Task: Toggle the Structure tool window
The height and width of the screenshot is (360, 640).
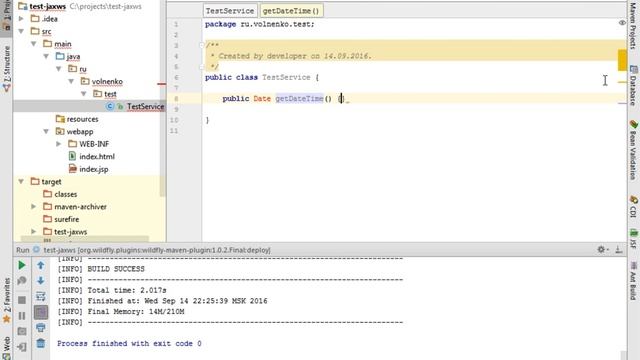Action: [x=7, y=69]
